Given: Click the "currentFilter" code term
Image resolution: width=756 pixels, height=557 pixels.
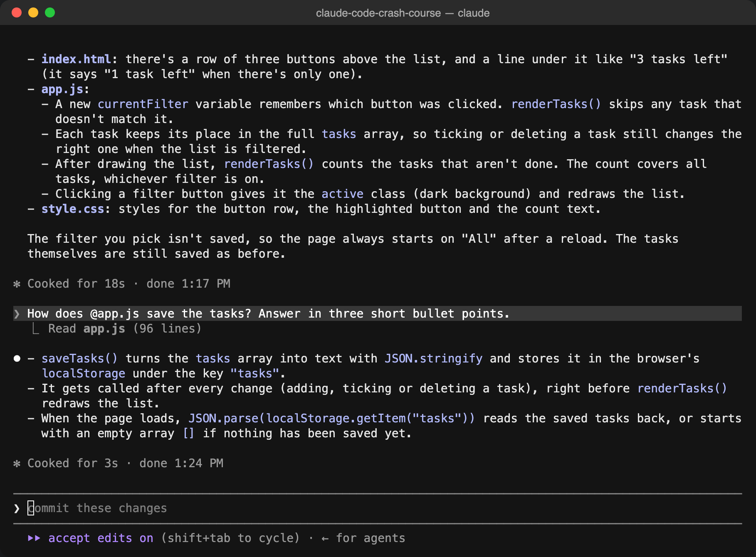Looking at the screenshot, I should click(x=143, y=104).
